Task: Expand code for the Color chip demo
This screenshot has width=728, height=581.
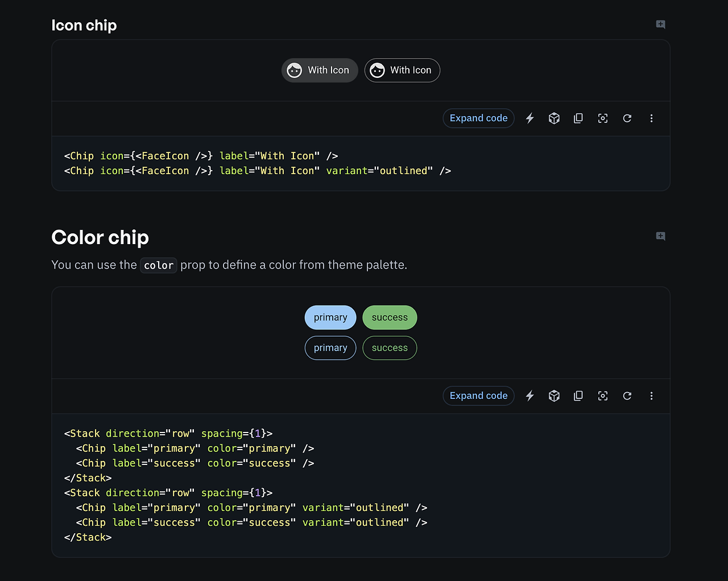Action: click(479, 396)
